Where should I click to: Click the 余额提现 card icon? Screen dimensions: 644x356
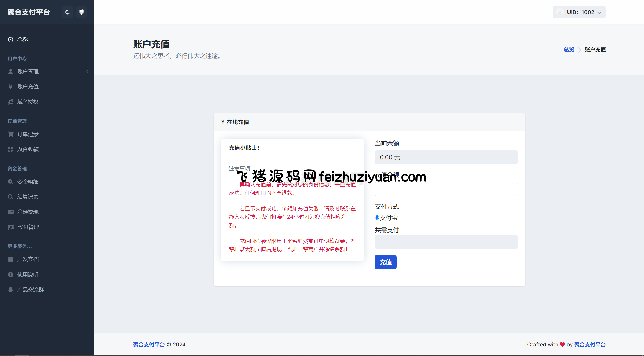pos(11,212)
